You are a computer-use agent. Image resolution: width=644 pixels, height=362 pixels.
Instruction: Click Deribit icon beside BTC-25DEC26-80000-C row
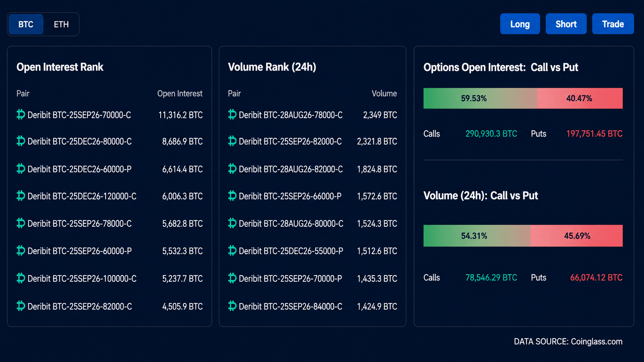pos(21,141)
